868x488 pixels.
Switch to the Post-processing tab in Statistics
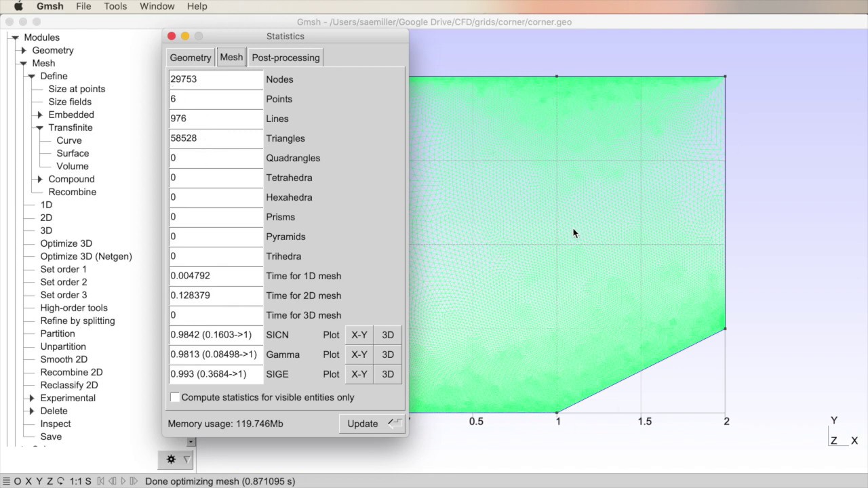pyautogui.click(x=285, y=58)
